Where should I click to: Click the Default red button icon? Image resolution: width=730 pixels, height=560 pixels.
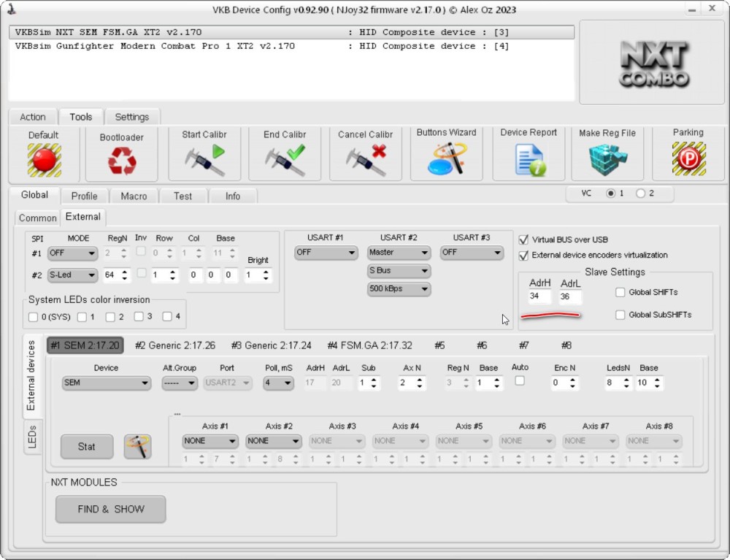click(x=44, y=160)
